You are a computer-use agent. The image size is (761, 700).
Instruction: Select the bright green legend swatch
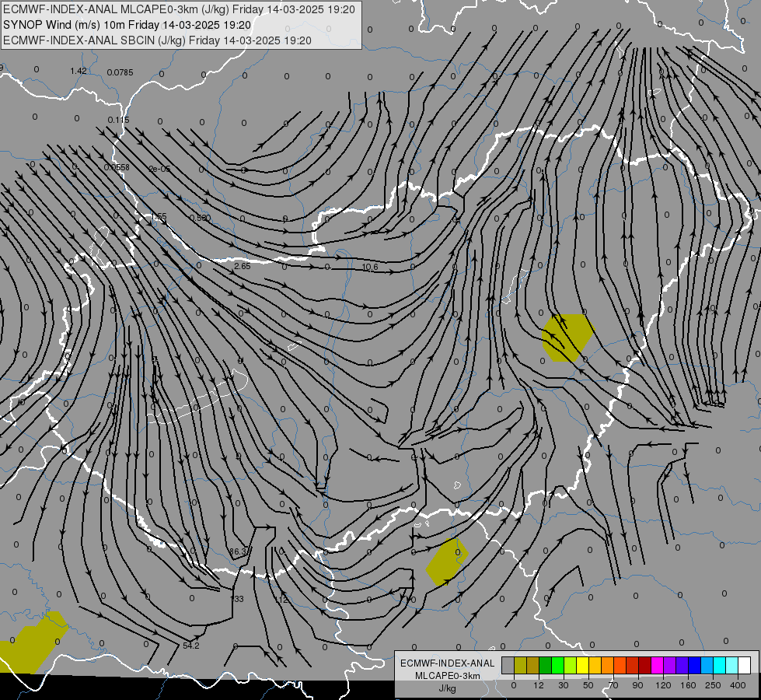pyautogui.click(x=557, y=665)
